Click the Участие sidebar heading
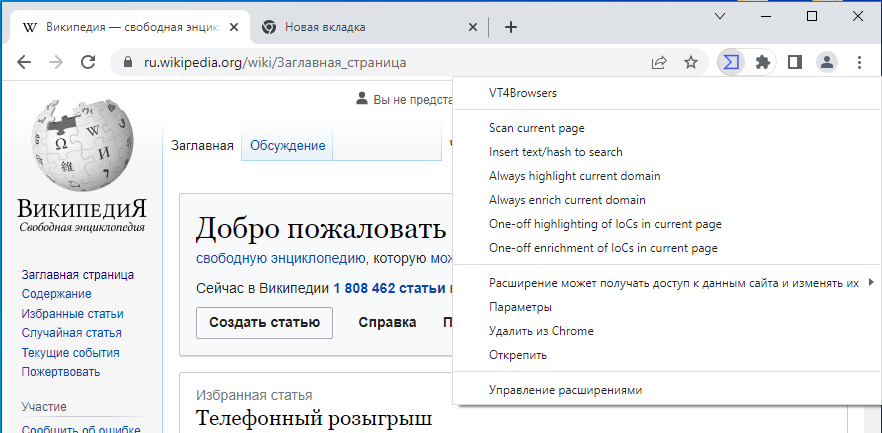 point(44,407)
